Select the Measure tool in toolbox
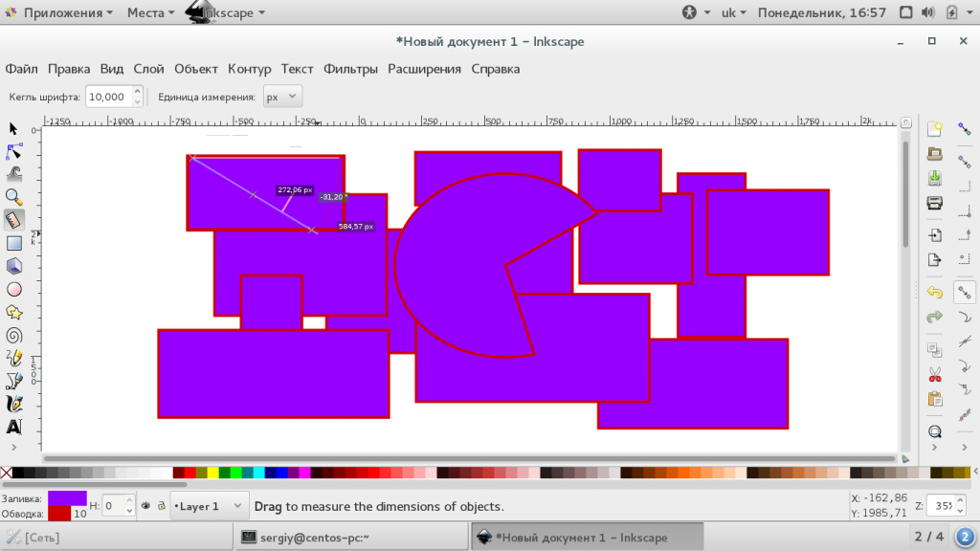The height and width of the screenshot is (551, 980). click(x=13, y=220)
